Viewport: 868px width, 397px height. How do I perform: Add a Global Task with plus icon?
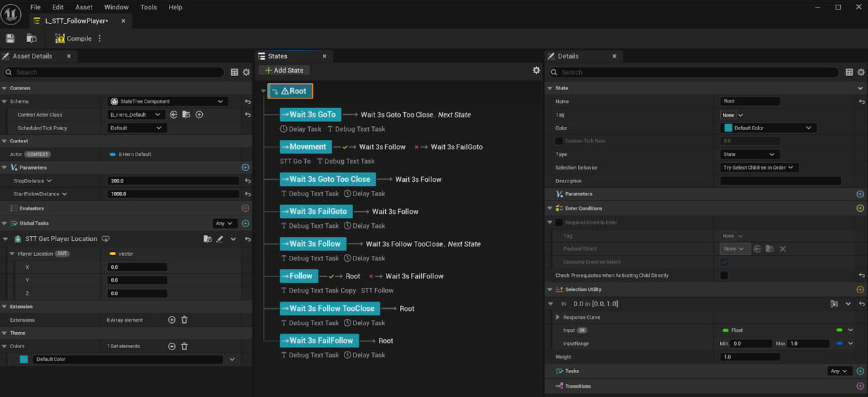click(245, 223)
